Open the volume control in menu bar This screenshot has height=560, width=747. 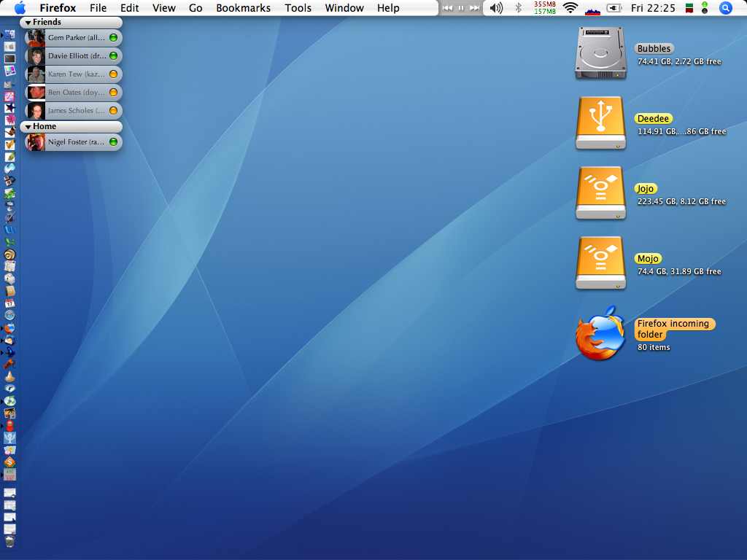pyautogui.click(x=496, y=8)
